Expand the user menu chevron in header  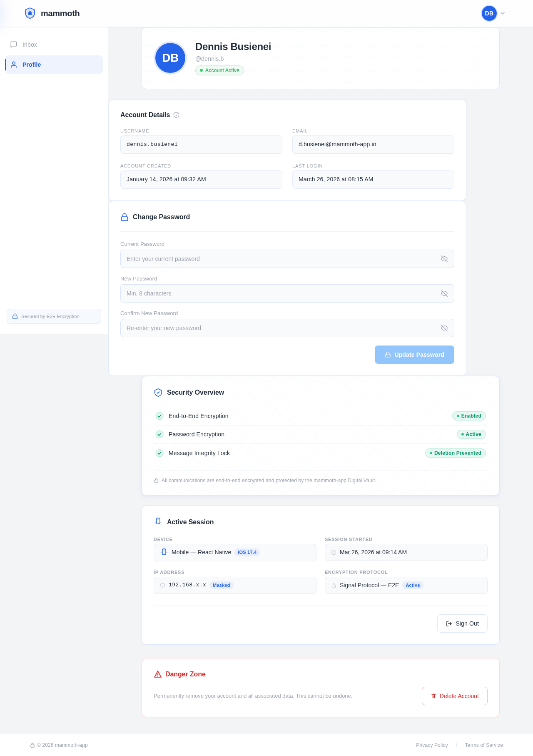pyautogui.click(x=503, y=13)
